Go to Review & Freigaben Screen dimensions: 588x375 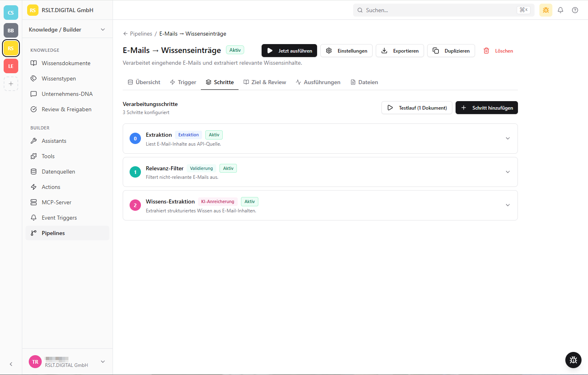point(67,109)
